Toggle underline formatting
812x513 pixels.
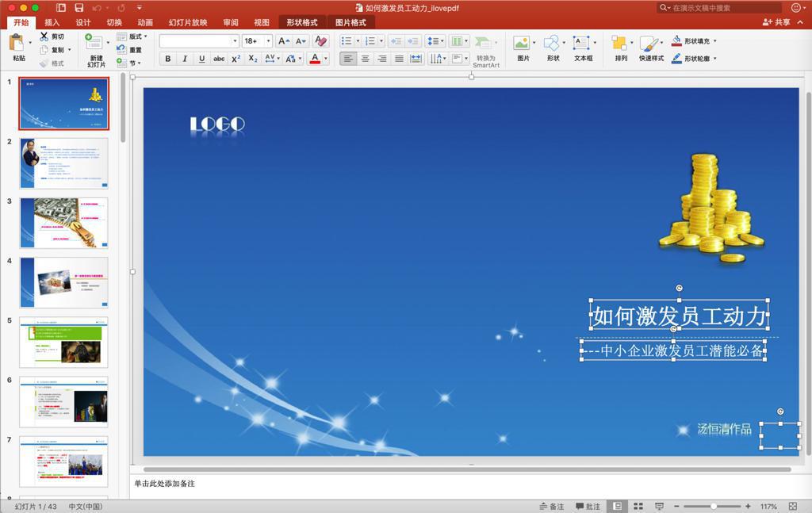pyautogui.click(x=202, y=59)
